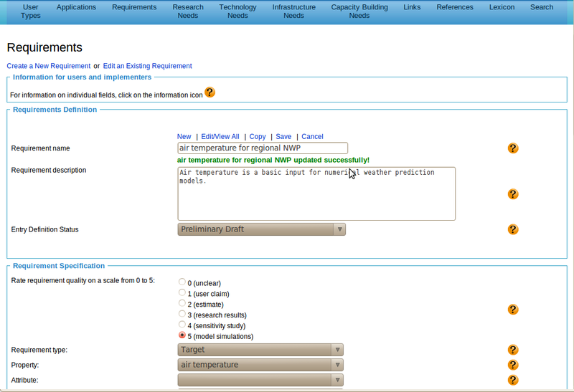
Task: Expand the Requirement type dropdown
Action: click(x=261, y=350)
